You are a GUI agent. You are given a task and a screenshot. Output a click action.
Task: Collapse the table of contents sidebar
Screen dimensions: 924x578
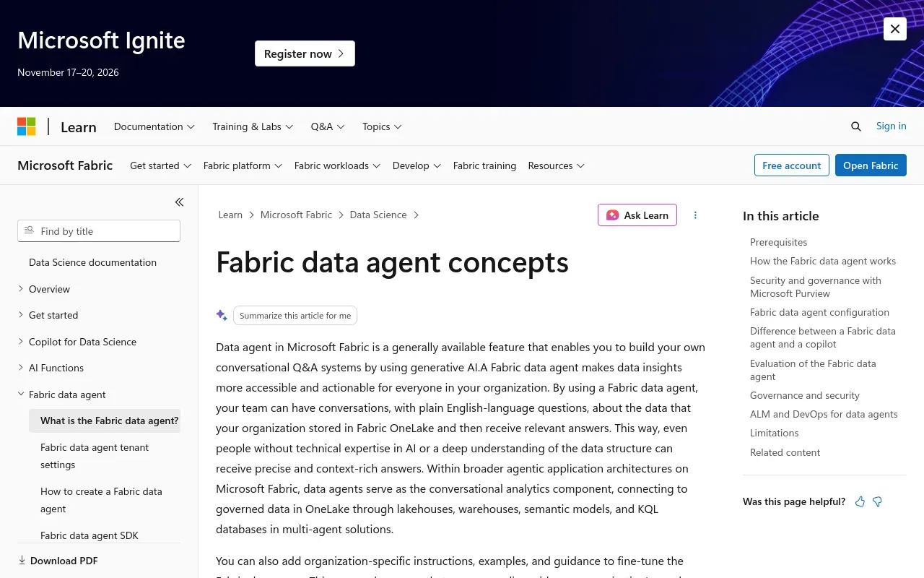pos(179,202)
